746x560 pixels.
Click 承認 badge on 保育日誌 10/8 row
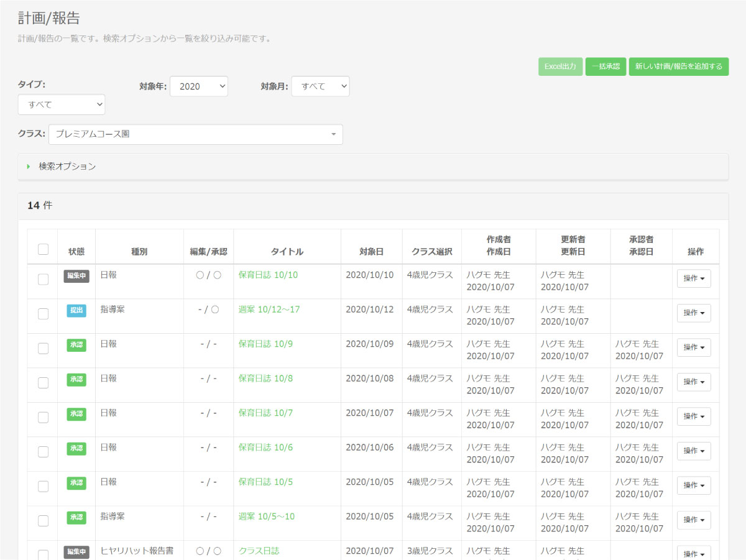pos(76,380)
